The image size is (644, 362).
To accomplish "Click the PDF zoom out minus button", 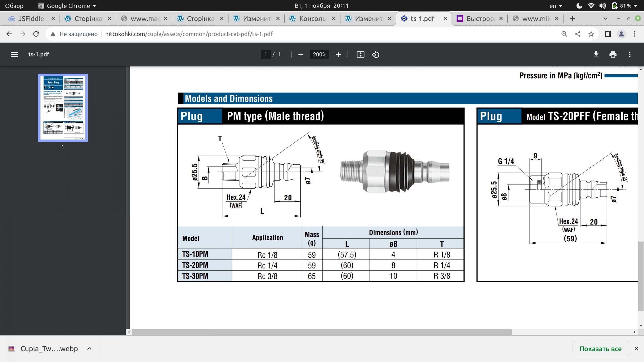I will [x=301, y=55].
